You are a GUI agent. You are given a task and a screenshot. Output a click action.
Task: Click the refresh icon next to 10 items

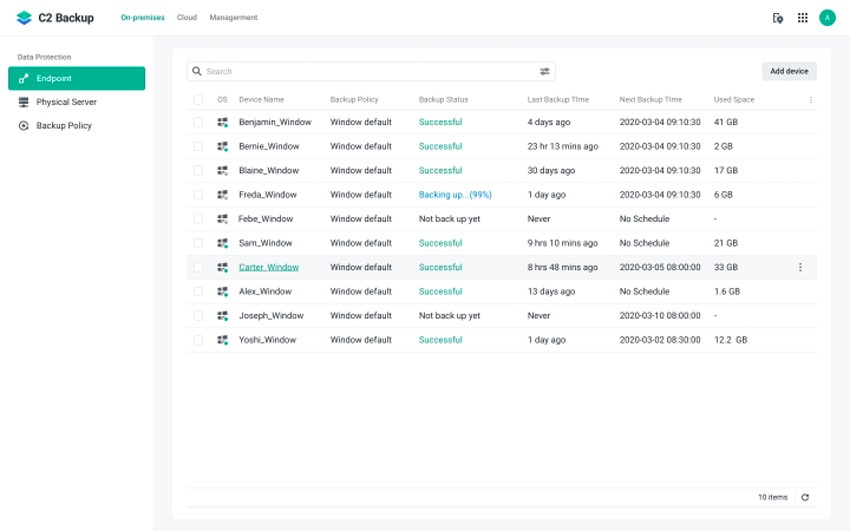[x=805, y=497]
